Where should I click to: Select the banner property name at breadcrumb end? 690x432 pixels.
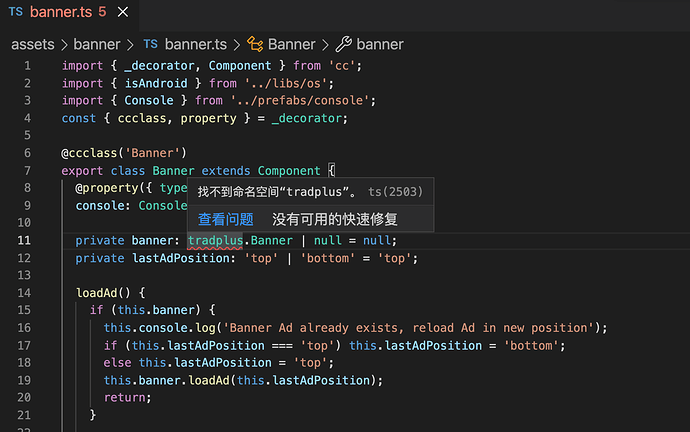click(x=380, y=44)
